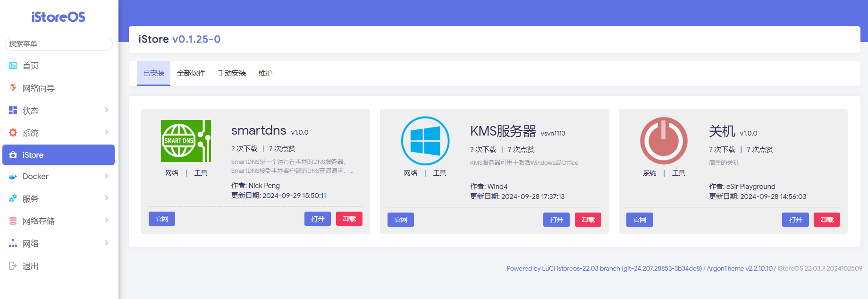Screen dimensions: 868x299
Task: Click the iStoreOS logo
Action: [x=59, y=17]
